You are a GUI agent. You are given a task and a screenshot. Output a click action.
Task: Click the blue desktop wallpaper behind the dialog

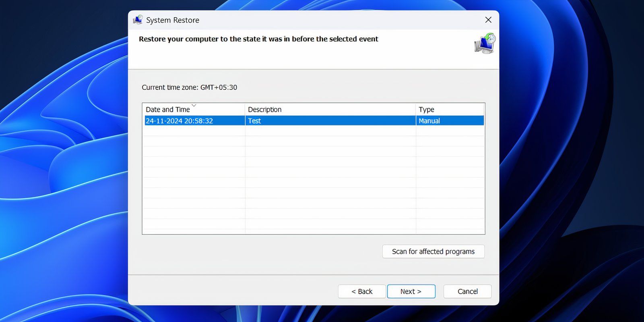[x=60, y=161]
